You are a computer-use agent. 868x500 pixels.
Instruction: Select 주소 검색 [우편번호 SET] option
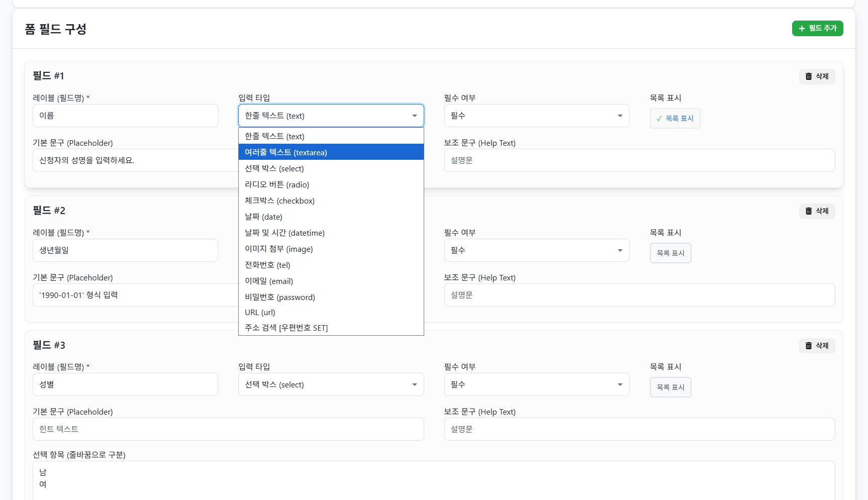point(331,328)
